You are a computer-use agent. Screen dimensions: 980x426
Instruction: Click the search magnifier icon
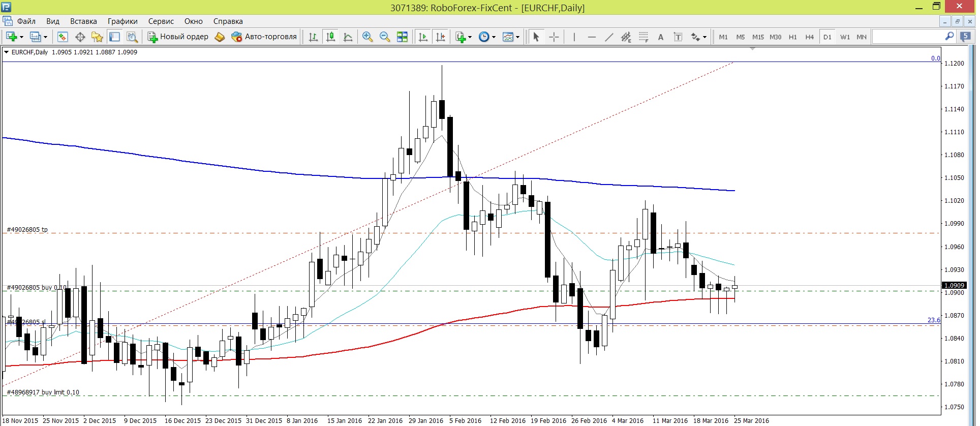[950, 37]
